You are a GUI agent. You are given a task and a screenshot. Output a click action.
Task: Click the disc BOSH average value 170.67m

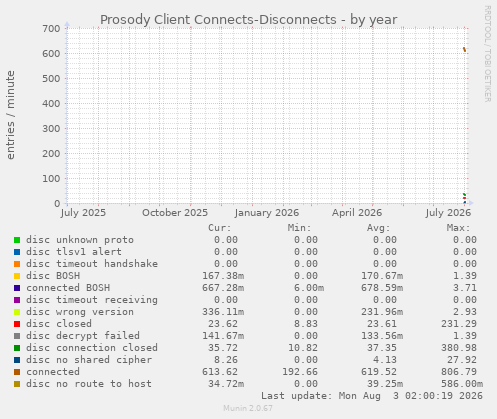point(382,276)
